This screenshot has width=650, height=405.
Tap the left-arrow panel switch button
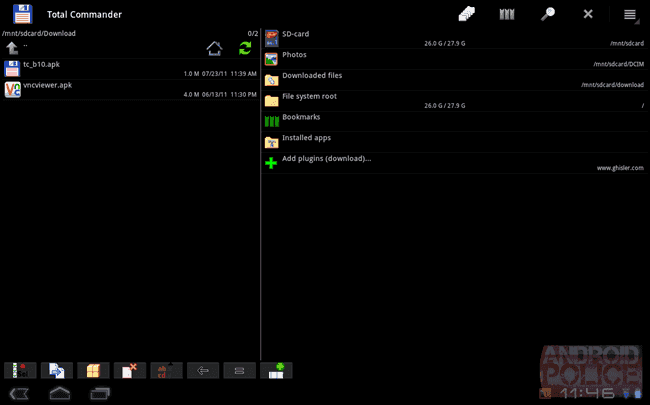pyautogui.click(x=203, y=370)
